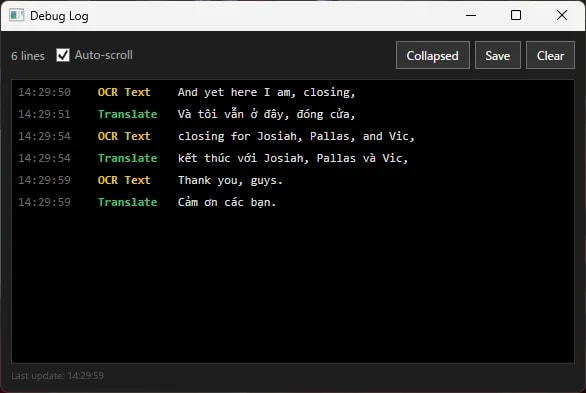This screenshot has height=393, width=586.
Task: Minimize the Debug Log window
Action: (471, 15)
